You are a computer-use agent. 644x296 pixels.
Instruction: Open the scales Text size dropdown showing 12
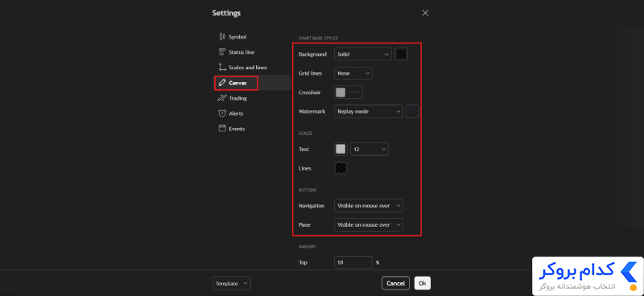coord(369,150)
